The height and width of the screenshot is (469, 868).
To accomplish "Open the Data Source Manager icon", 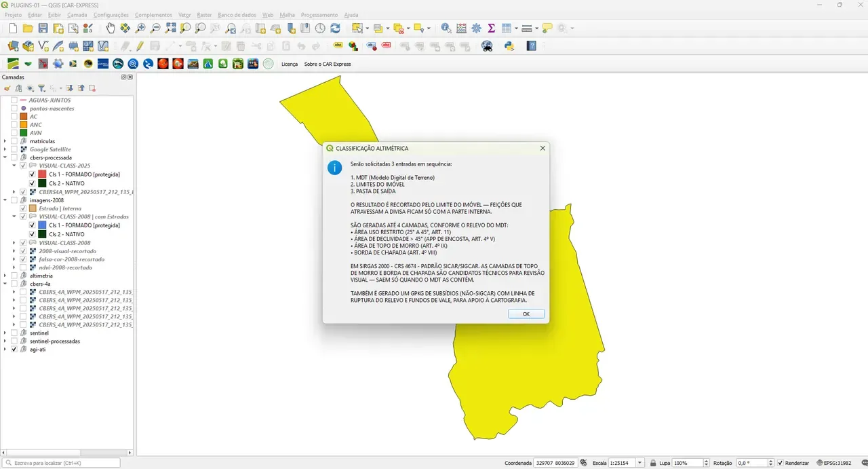I will [13, 46].
